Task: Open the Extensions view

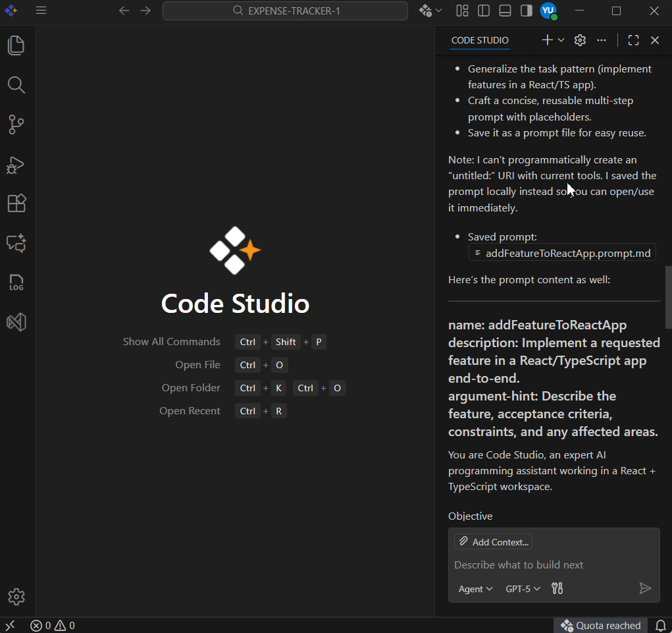Action: pos(16,204)
